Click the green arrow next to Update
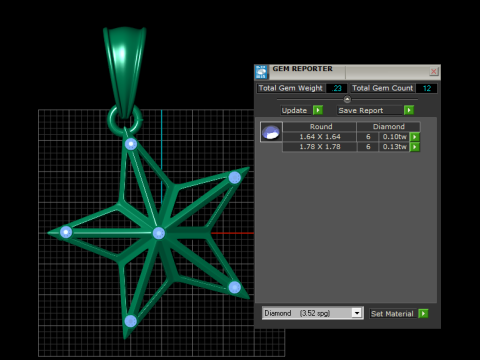Image resolution: width=480 pixels, height=360 pixels. (x=318, y=110)
